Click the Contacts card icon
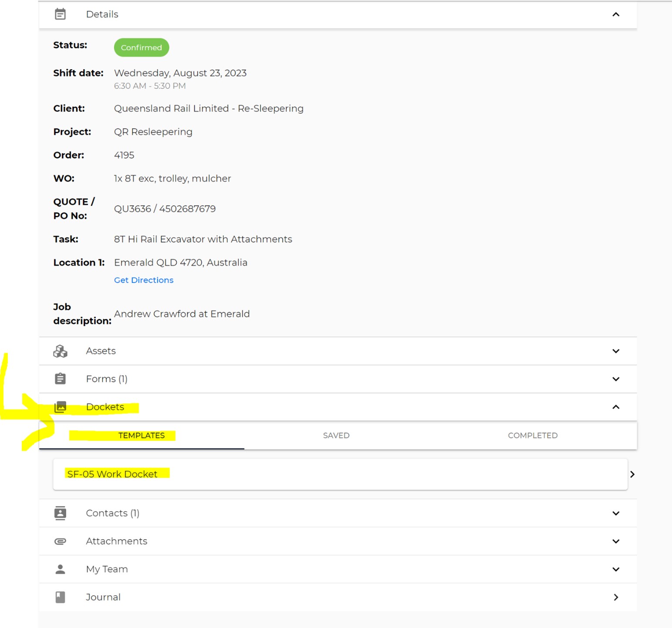 click(x=60, y=513)
